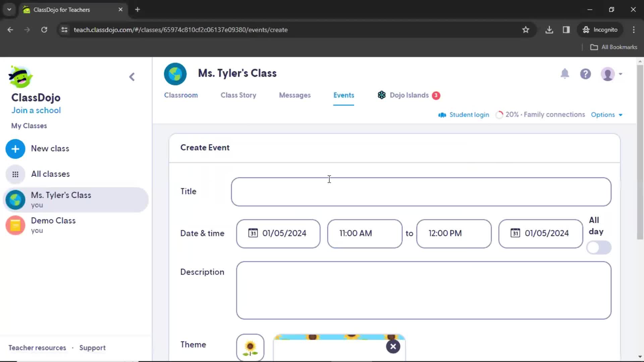Open the start date picker 01/05/2024

[x=278, y=234]
